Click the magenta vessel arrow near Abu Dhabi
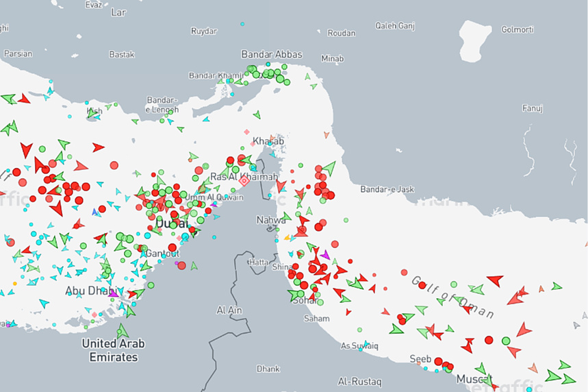The image size is (588, 392). pyautogui.click(x=113, y=293)
